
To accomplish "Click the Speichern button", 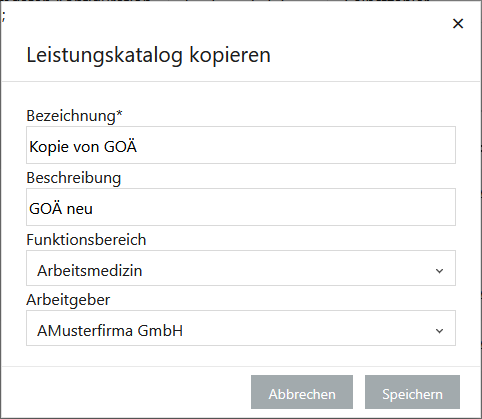I will click(412, 392).
